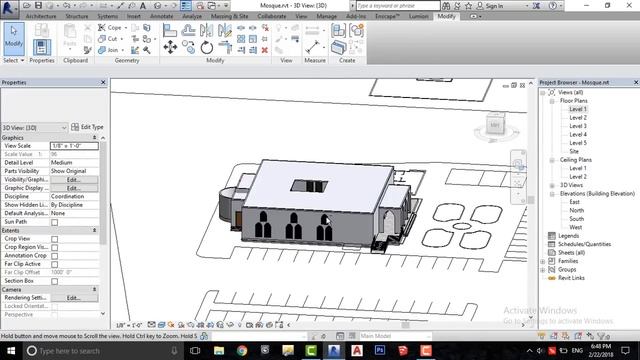Click the Create Assembly icon

(338, 30)
